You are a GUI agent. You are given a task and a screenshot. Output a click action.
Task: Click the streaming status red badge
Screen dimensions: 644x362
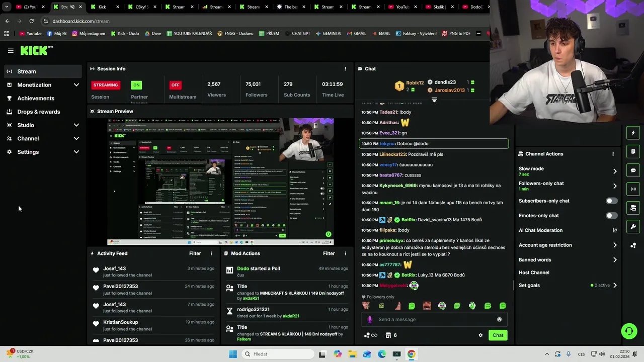coord(105,85)
